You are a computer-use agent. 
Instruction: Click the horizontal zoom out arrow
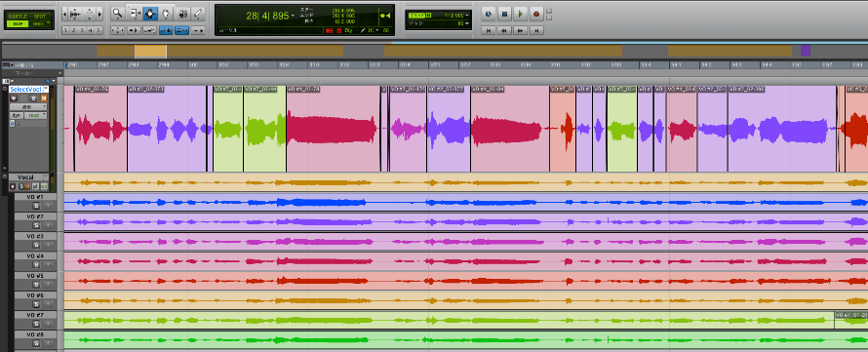pos(64,14)
